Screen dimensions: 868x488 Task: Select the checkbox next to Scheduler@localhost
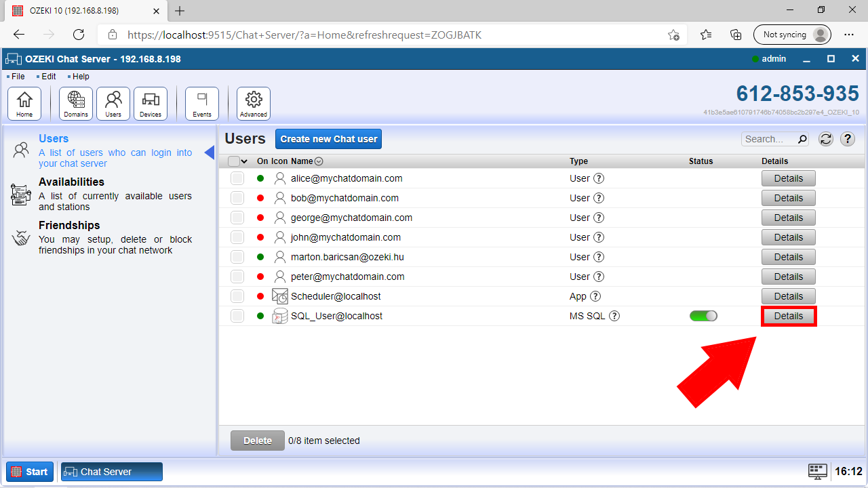pyautogui.click(x=237, y=296)
